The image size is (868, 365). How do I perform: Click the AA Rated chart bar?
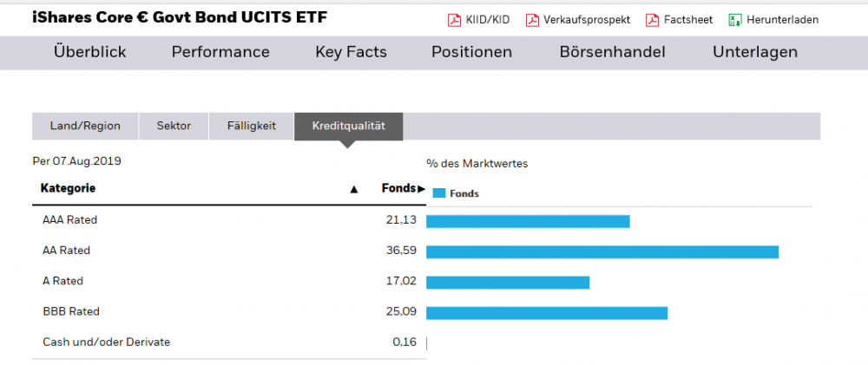[x=602, y=251]
